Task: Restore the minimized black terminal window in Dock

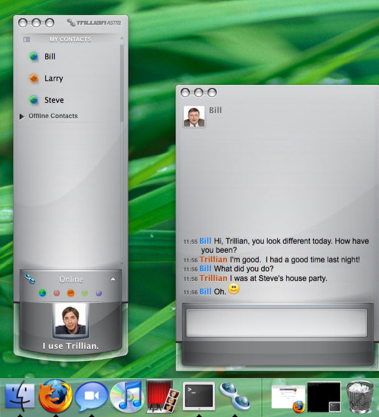Action: point(324,397)
